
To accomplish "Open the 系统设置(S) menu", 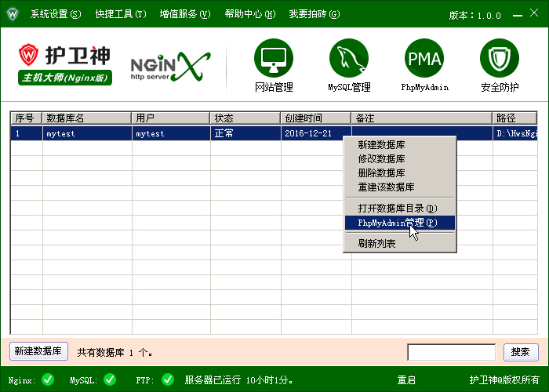I will click(x=56, y=14).
